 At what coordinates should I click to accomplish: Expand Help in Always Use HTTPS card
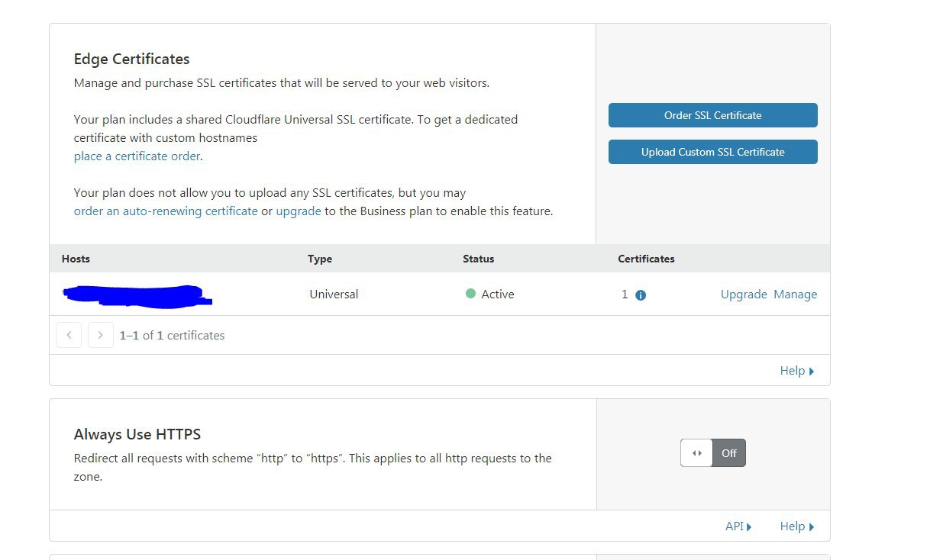(797, 526)
